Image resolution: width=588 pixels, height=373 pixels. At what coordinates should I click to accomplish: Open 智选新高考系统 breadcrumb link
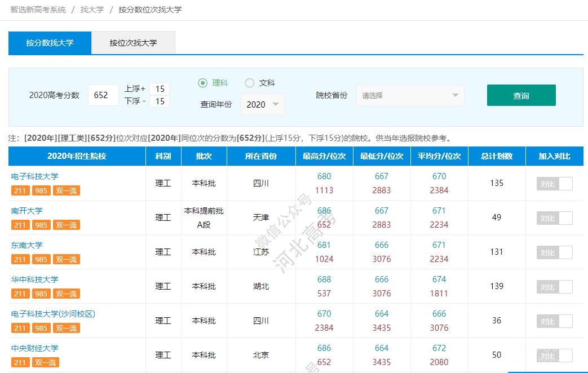tap(38, 10)
